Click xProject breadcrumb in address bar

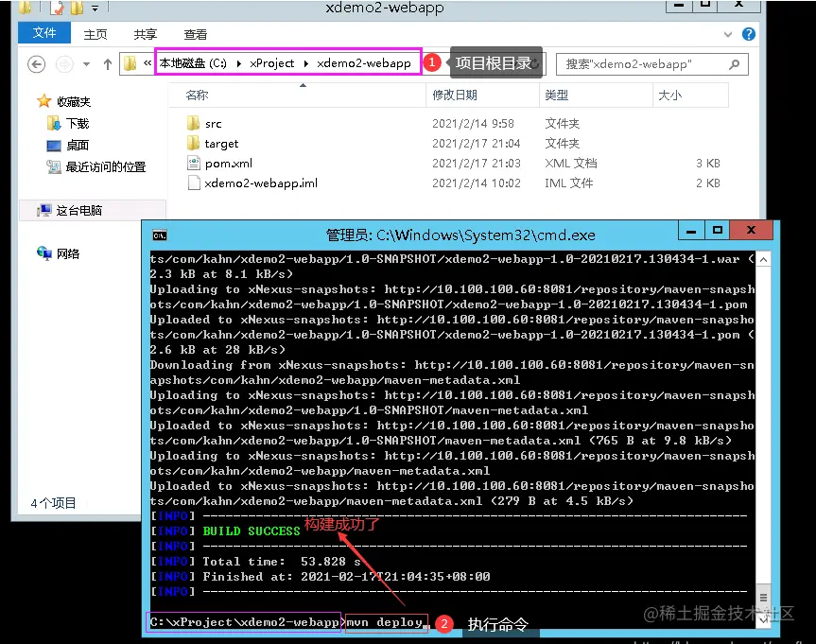point(271,63)
